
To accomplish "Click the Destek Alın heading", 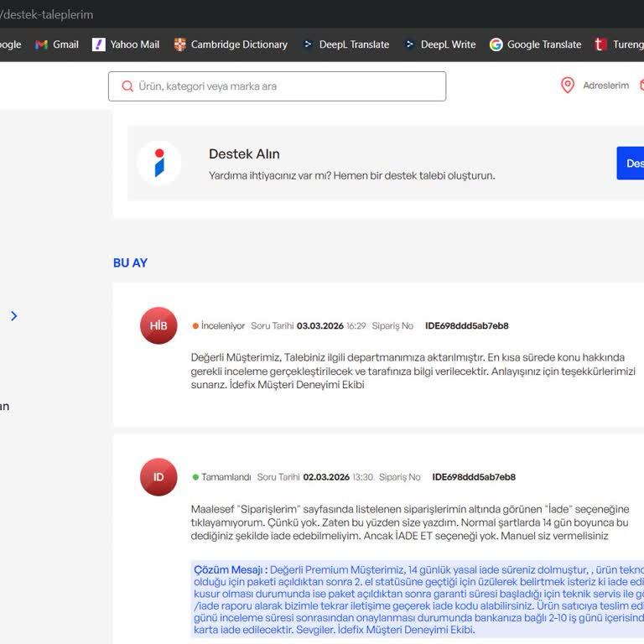I will pos(244,154).
